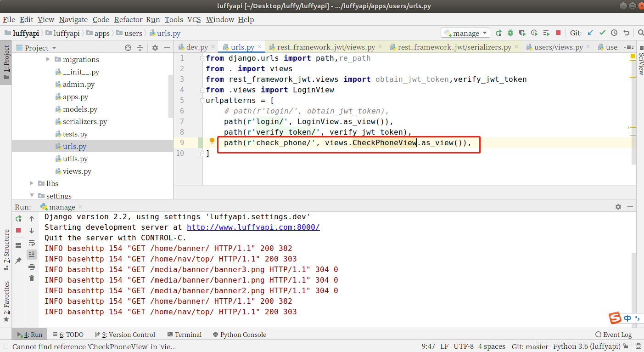Open the VCS menu
The height and width of the screenshot is (352, 644).
(194, 20)
